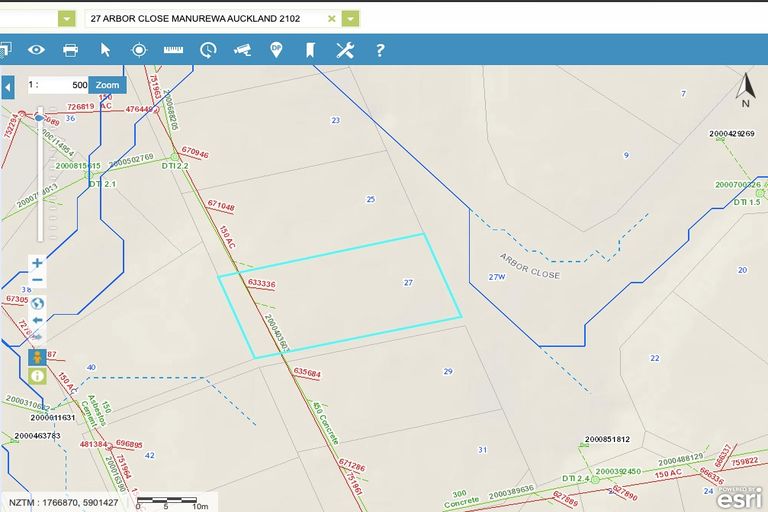
Task: Click the north arrow compass
Action: tap(746, 90)
